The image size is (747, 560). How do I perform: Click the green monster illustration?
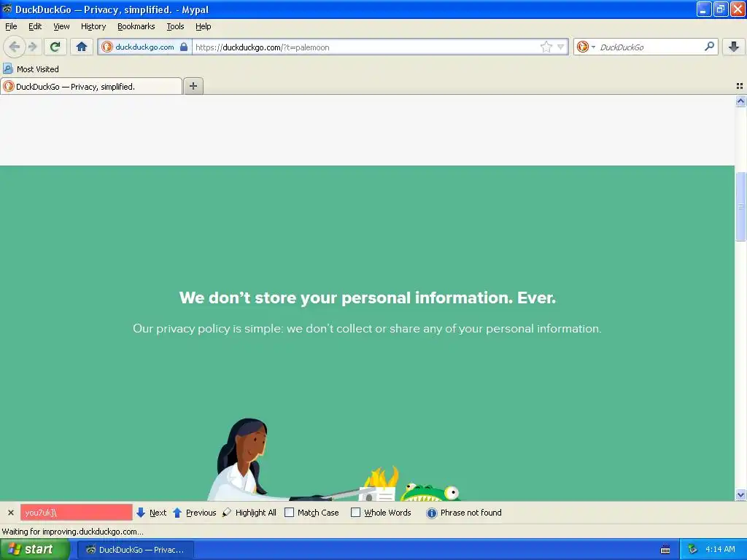point(430,492)
